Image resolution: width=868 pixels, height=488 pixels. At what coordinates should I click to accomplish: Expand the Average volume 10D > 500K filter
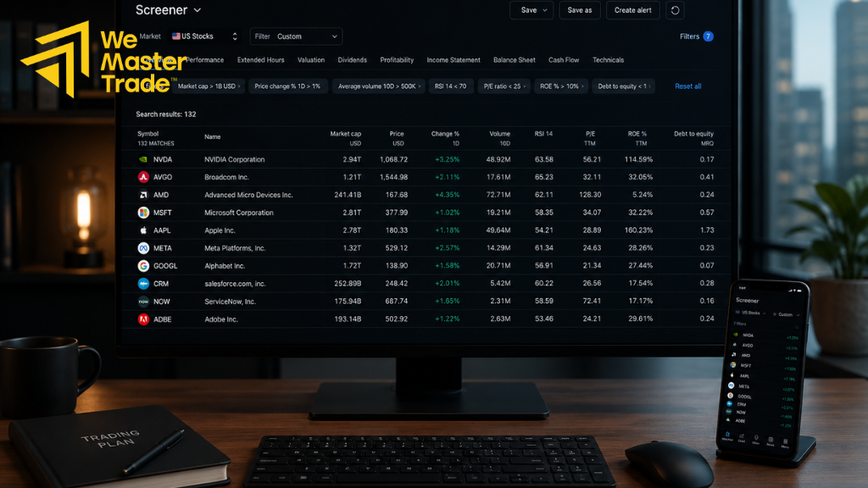(x=379, y=86)
